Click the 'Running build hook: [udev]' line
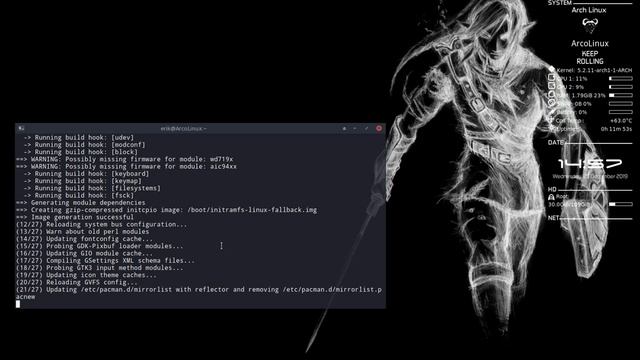640x360 pixels. point(78,138)
